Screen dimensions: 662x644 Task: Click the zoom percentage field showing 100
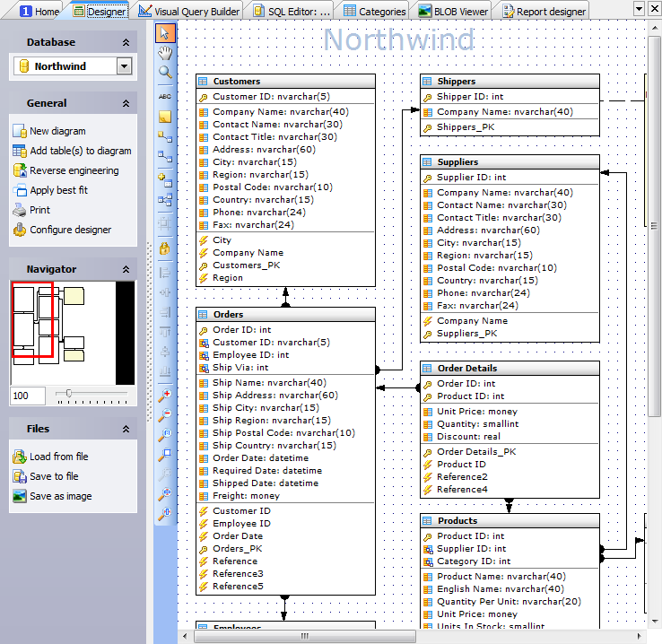tap(28, 396)
